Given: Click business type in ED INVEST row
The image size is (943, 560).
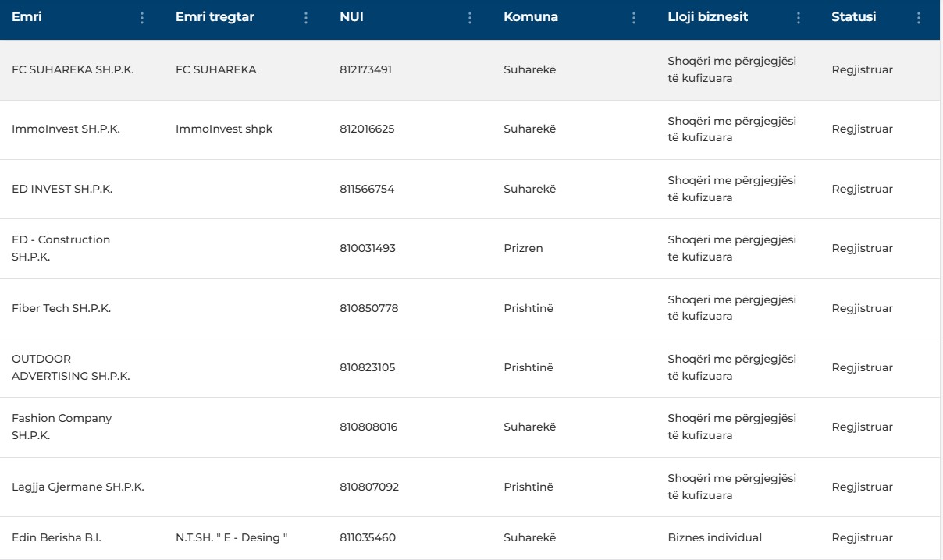Looking at the screenshot, I should [x=732, y=189].
